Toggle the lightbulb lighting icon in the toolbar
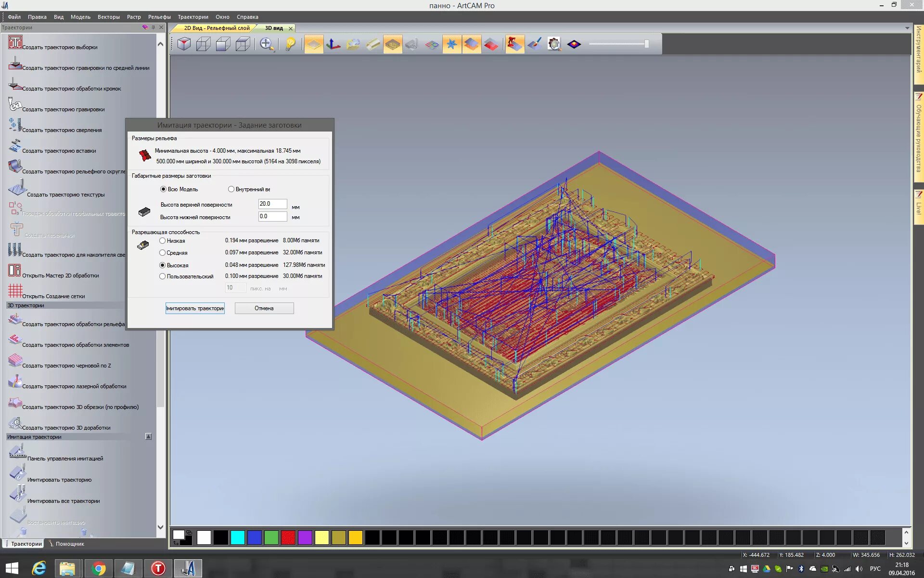 (x=289, y=44)
